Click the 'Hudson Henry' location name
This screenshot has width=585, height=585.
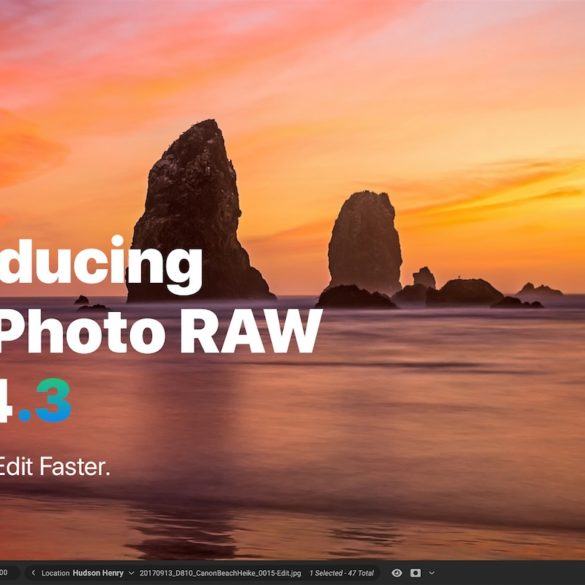point(98,573)
